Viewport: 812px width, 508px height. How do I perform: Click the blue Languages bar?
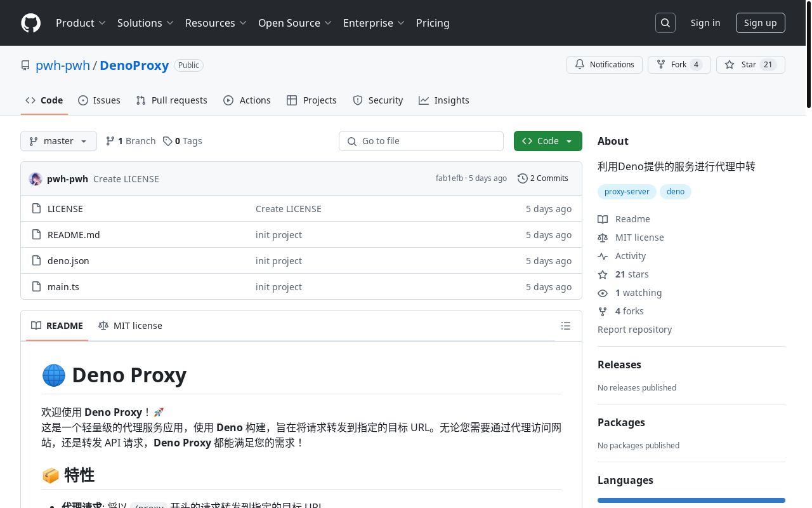point(691,500)
